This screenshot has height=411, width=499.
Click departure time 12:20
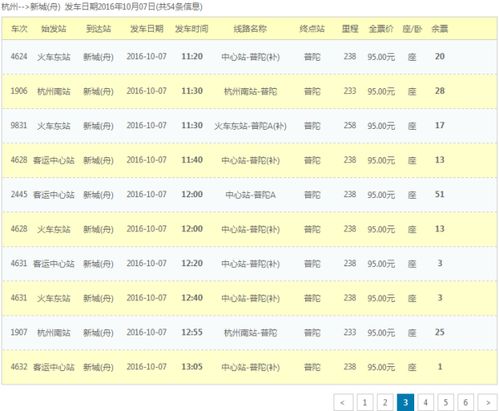pos(192,263)
